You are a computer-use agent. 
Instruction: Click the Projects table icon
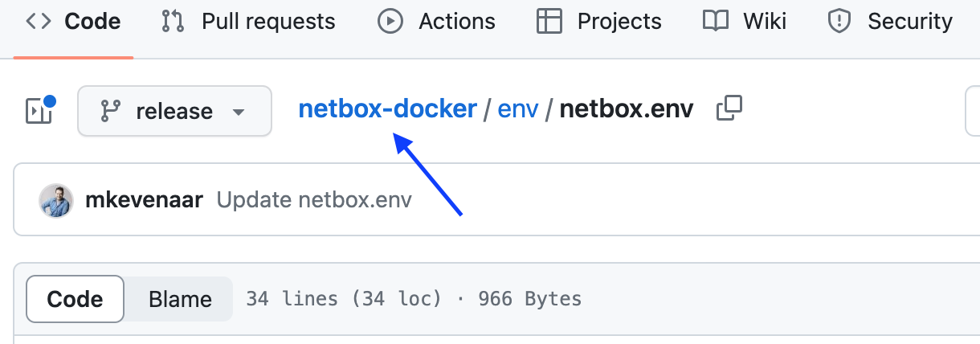point(549,21)
